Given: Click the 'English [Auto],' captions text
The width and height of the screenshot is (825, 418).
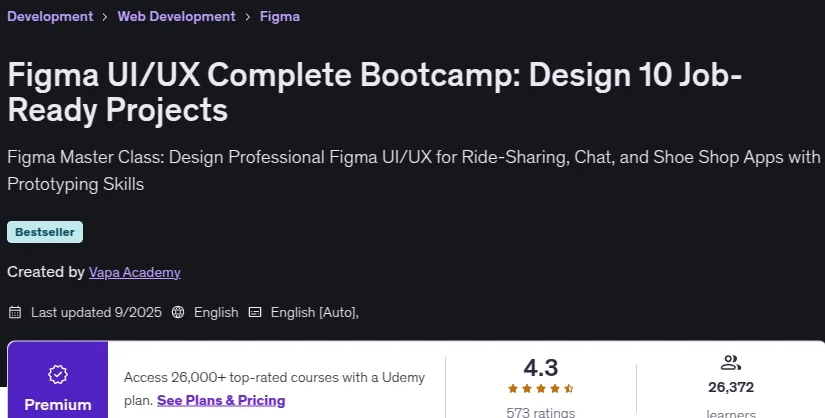Looking at the screenshot, I should 315,312.
